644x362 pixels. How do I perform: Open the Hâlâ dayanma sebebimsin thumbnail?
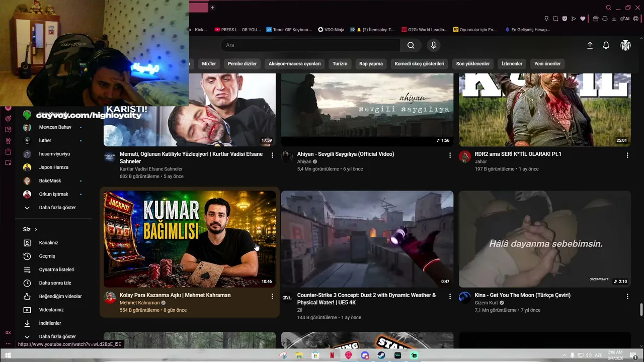tap(545, 239)
